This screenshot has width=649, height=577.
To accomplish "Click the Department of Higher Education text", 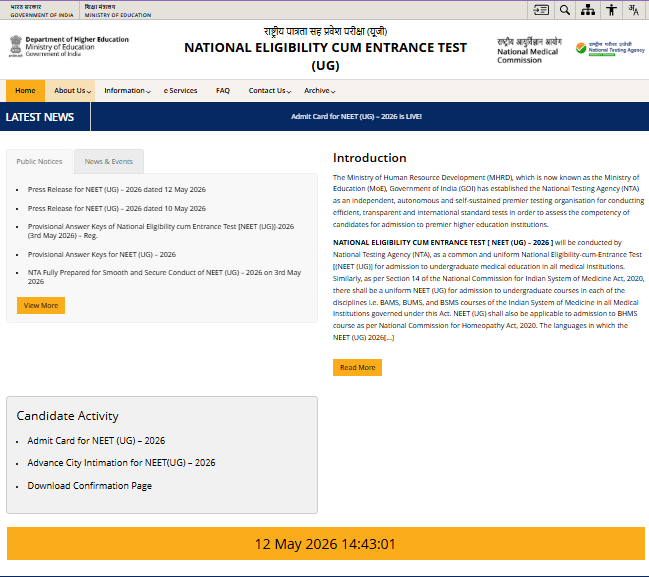I will 77,39.
